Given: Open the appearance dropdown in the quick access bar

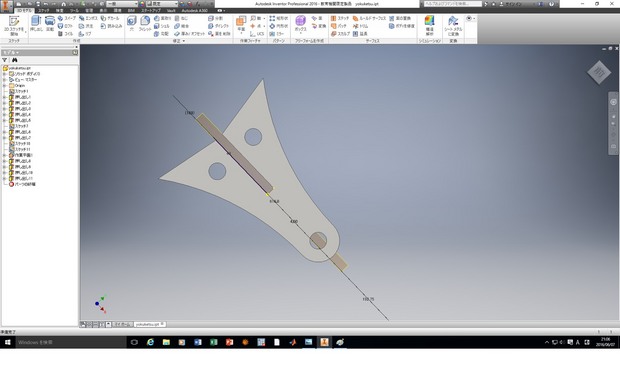Looking at the screenshot, I should 162,4.
